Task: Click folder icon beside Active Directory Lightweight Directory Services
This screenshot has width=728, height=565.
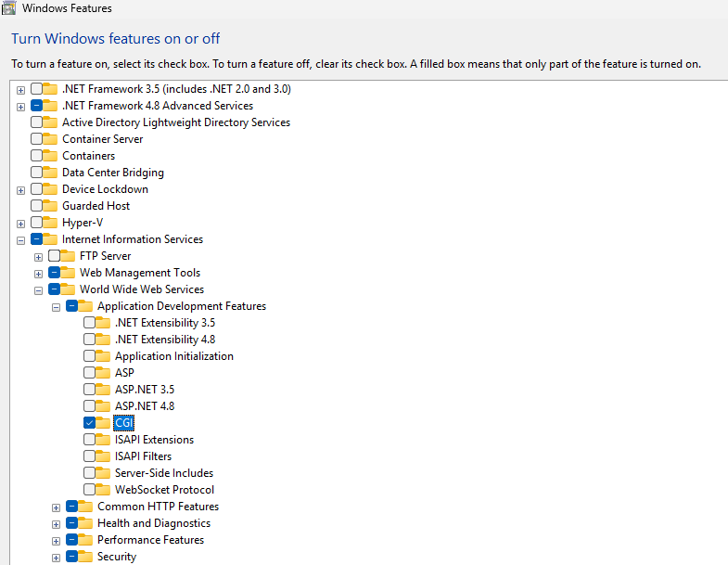Action: pos(50,122)
